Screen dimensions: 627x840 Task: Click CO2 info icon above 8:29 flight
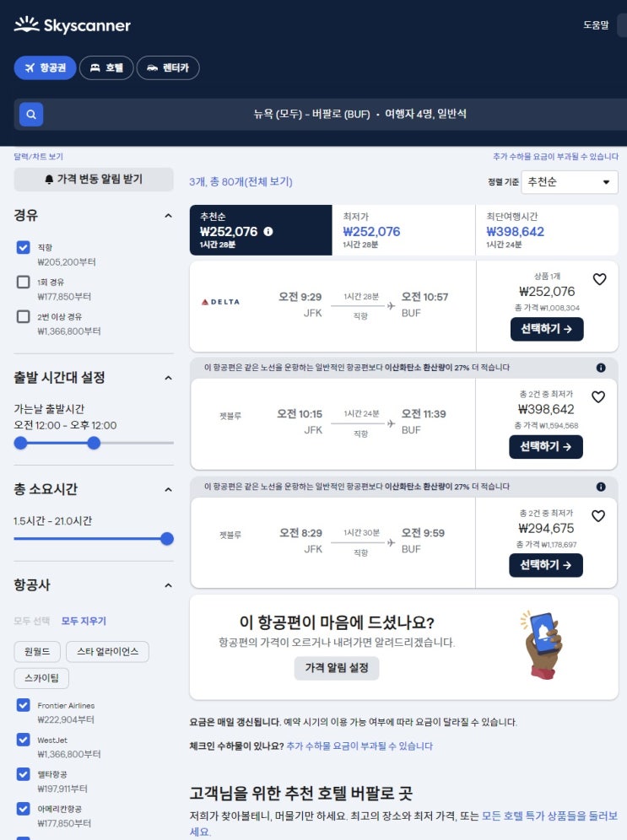pyautogui.click(x=601, y=487)
